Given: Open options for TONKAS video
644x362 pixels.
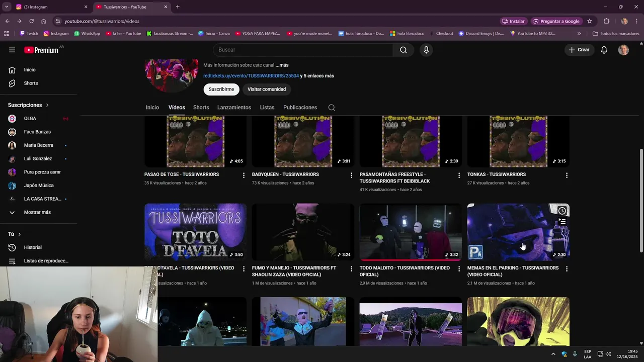Looking at the screenshot, I should click(x=567, y=175).
